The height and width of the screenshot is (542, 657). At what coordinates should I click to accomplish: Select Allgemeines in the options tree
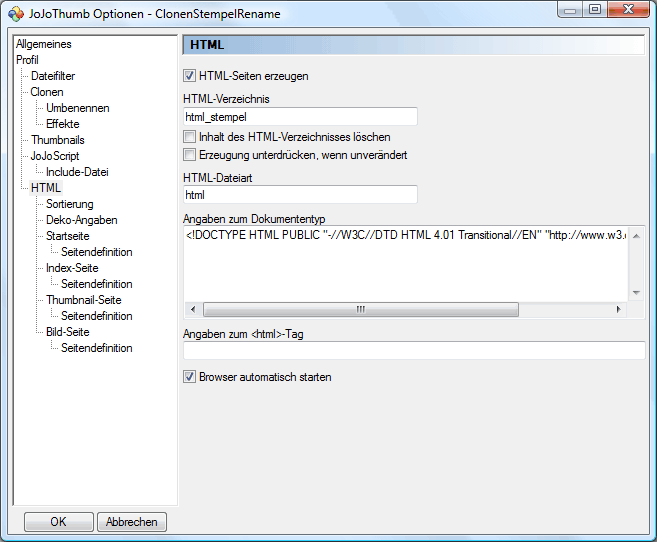click(44, 44)
